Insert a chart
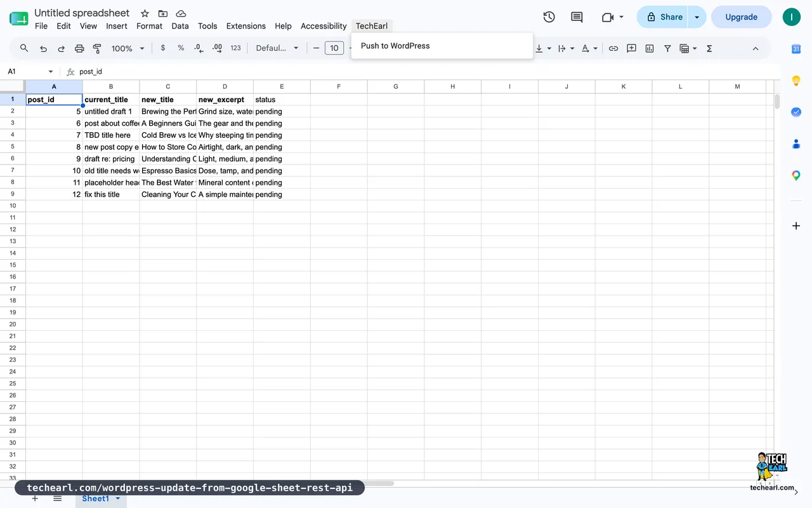 [650, 48]
